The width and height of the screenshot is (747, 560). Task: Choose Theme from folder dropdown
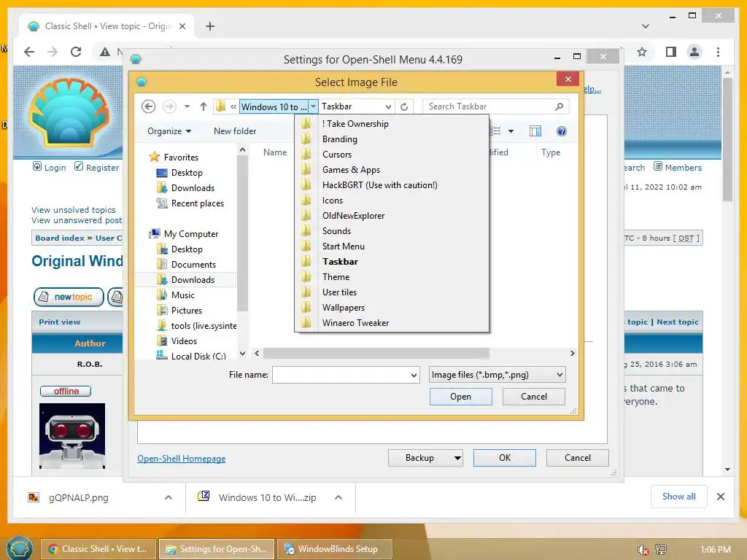click(x=336, y=276)
